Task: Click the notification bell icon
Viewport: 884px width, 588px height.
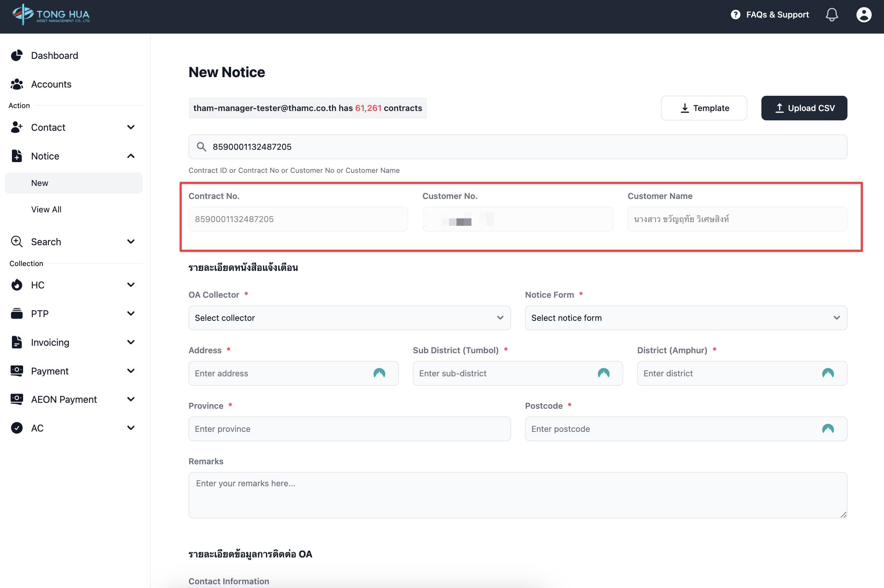Action: tap(831, 15)
